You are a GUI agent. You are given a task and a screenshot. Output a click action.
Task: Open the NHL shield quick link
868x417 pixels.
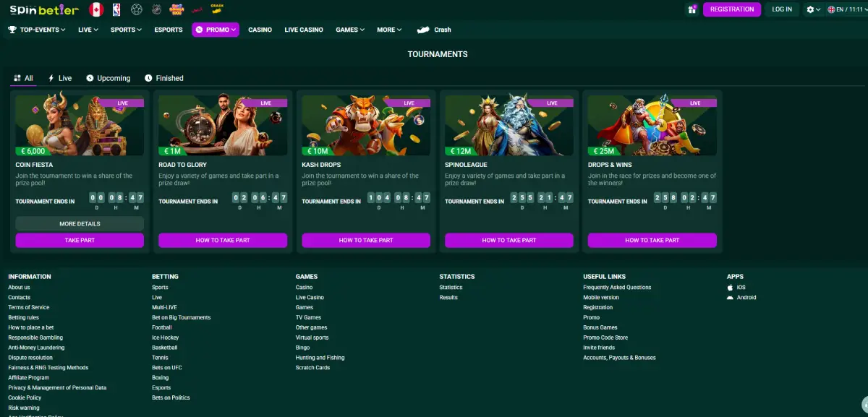pyautogui.click(x=156, y=9)
